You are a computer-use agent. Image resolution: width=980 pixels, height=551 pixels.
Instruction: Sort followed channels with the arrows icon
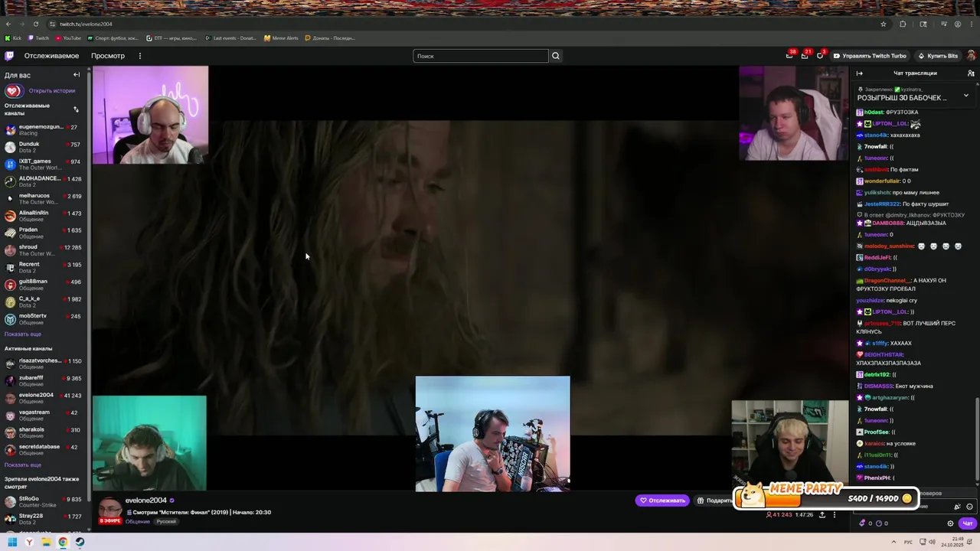point(76,109)
